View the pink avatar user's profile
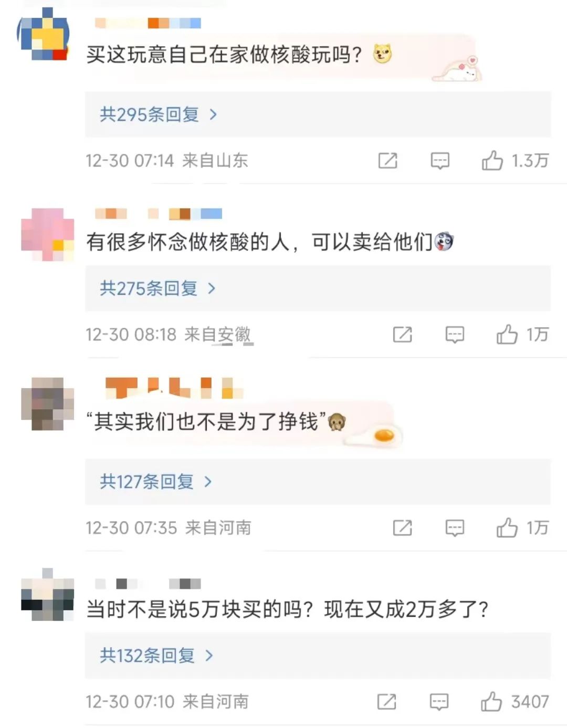This screenshot has width=567, height=728. pyautogui.click(x=47, y=235)
